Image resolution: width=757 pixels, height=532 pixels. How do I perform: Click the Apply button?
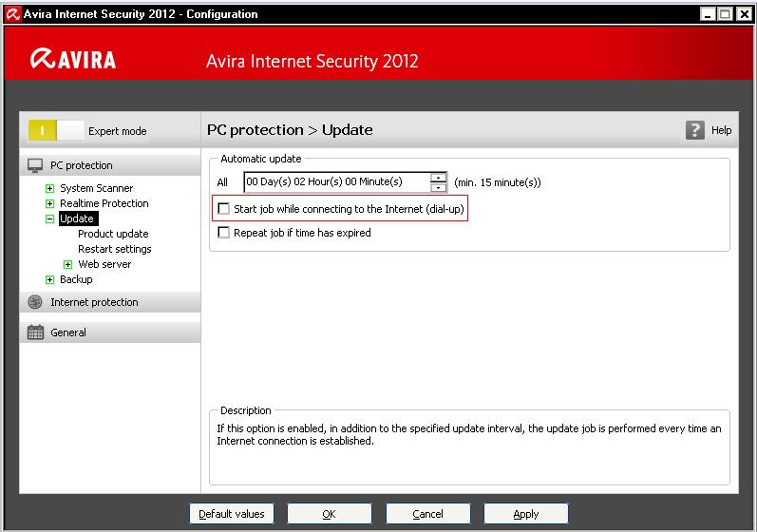(526, 514)
